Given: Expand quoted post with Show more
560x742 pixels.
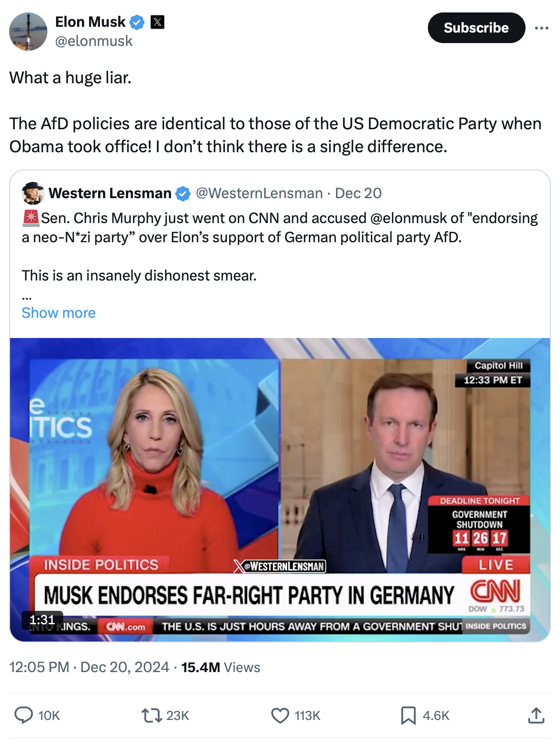Looking at the screenshot, I should pyautogui.click(x=58, y=313).
